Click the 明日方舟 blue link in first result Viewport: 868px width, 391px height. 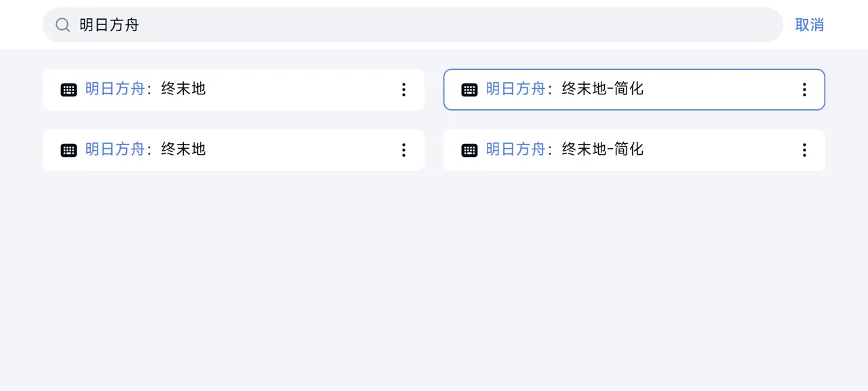[x=115, y=89]
